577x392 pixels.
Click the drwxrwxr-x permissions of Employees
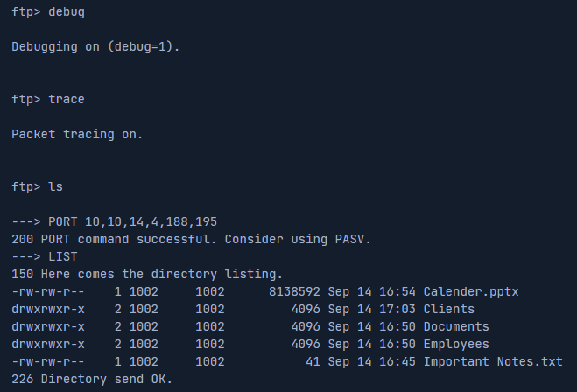click(48, 344)
